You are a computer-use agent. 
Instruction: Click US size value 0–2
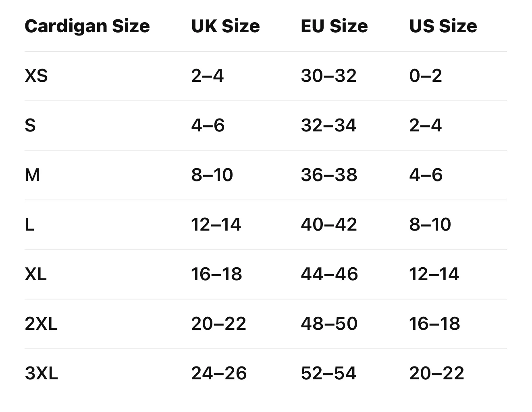tap(426, 76)
